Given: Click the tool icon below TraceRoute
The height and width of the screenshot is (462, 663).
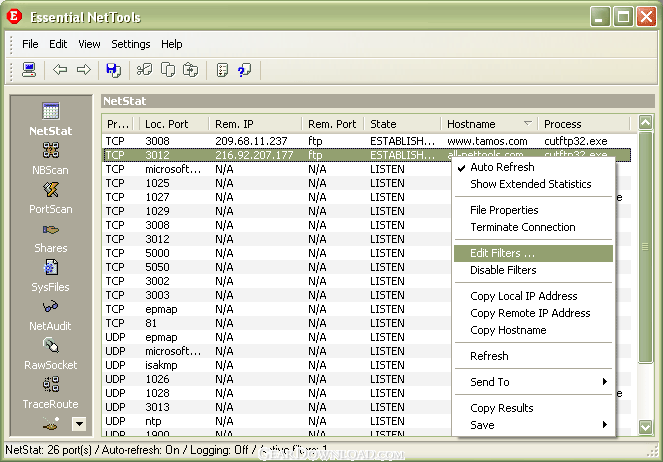Looking at the screenshot, I should (x=51, y=424).
